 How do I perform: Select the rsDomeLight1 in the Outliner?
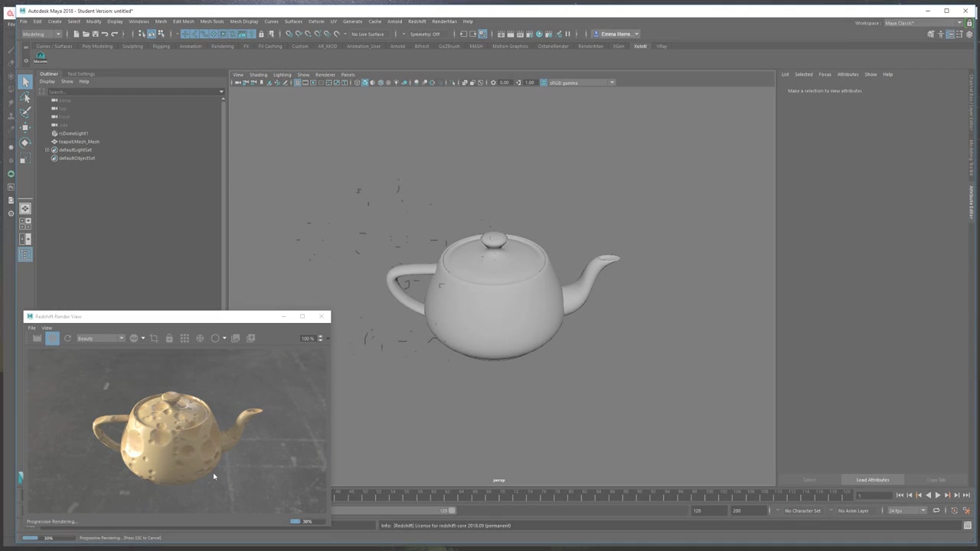[x=73, y=133]
